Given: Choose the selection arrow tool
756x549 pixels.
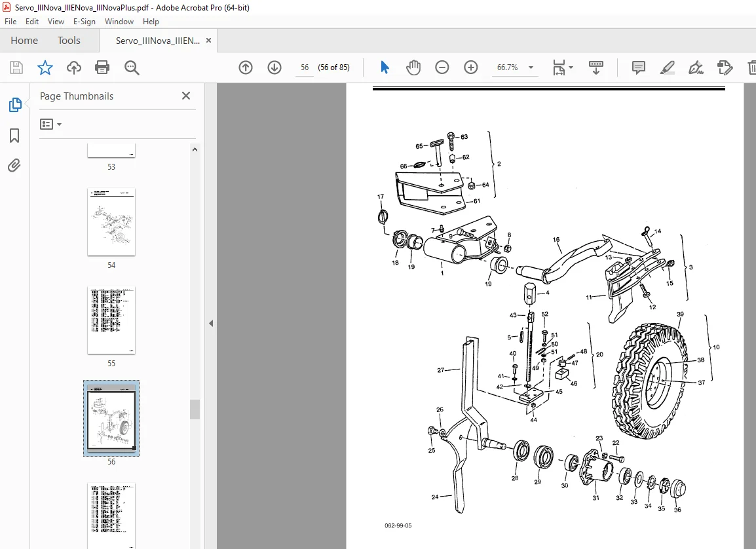Looking at the screenshot, I should [x=385, y=67].
